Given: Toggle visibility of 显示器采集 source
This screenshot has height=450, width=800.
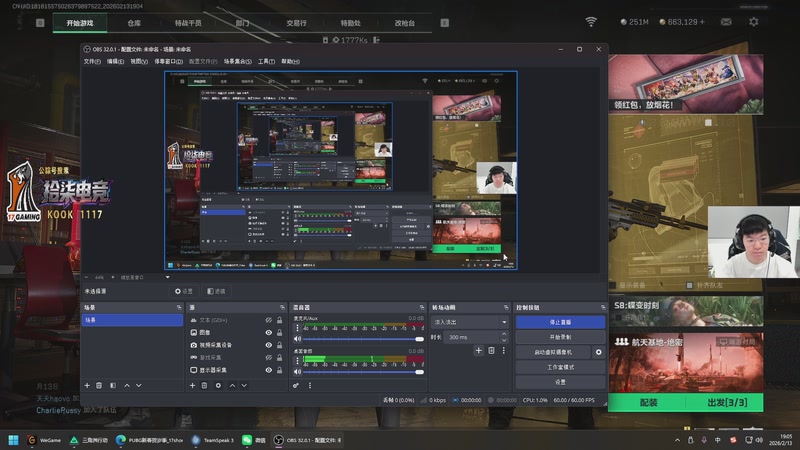Looking at the screenshot, I should [x=268, y=370].
